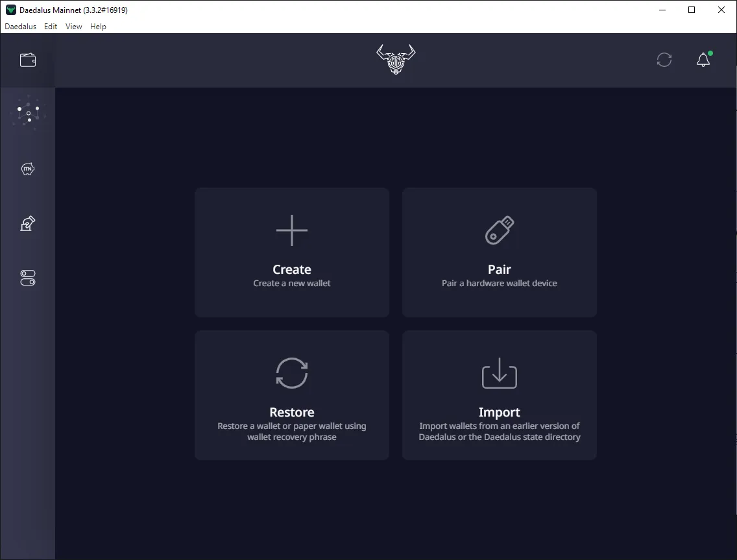Minimize the Daedalus window

coord(662,10)
